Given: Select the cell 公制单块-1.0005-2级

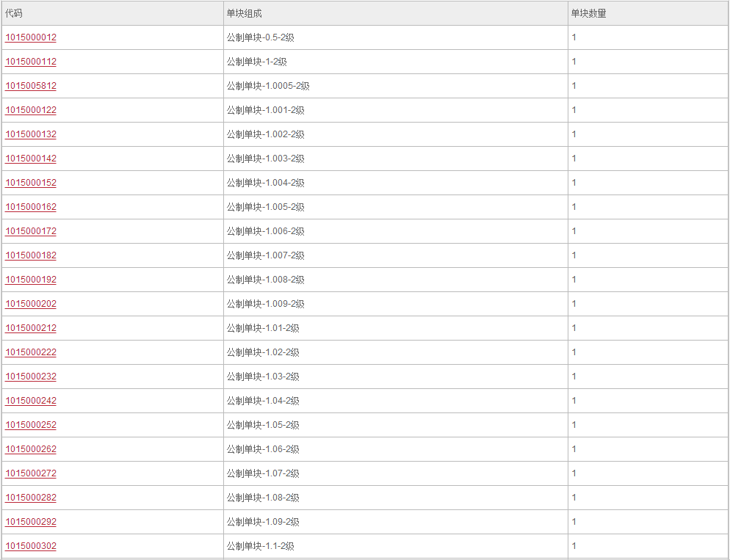Looking at the screenshot, I should pos(396,86).
